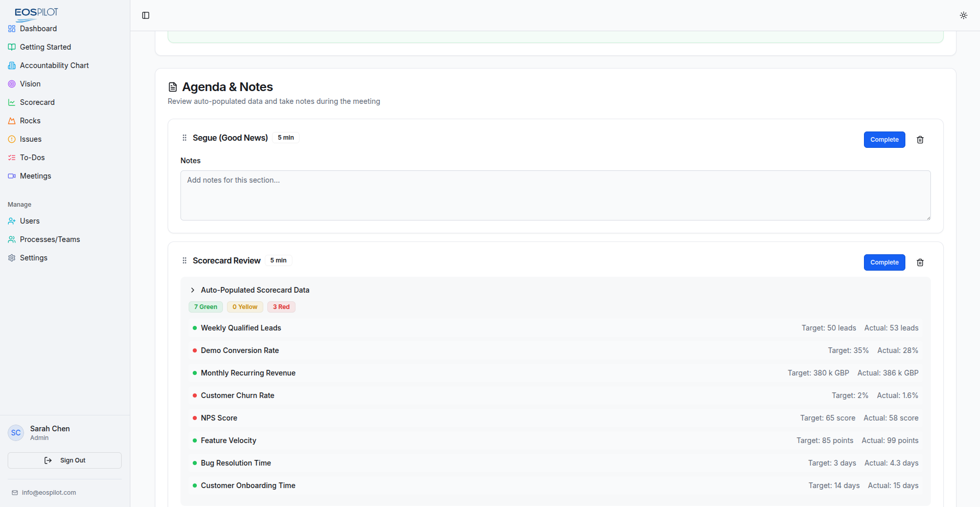Screen dimensions: 980x507
Task: Click the Settings gear icon
Action: point(12,258)
